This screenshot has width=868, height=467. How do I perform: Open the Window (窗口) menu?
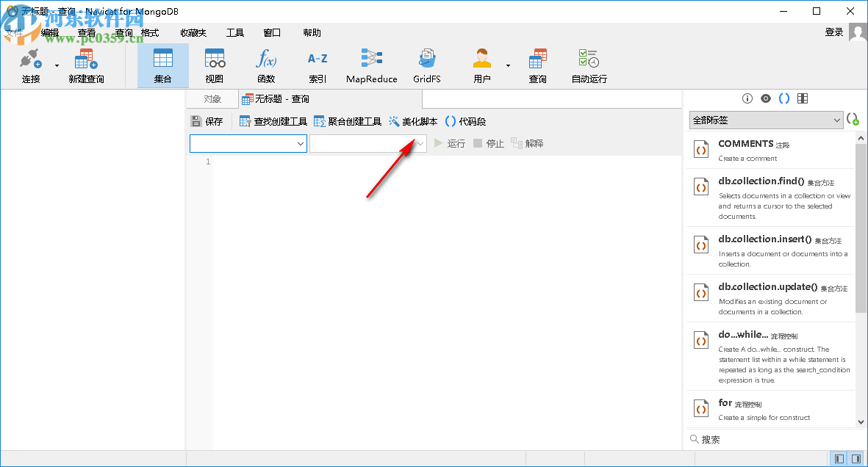272,32
